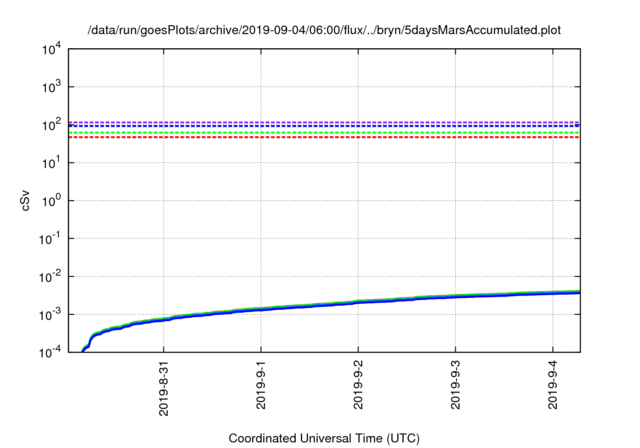This screenshot has height=448, width=640.
Task: Select the 10^2 y-axis label
Action: pos(52,124)
